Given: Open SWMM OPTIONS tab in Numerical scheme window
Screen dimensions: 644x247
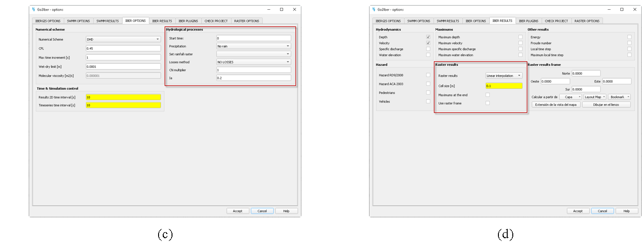Looking at the screenshot, I should [x=77, y=21].
